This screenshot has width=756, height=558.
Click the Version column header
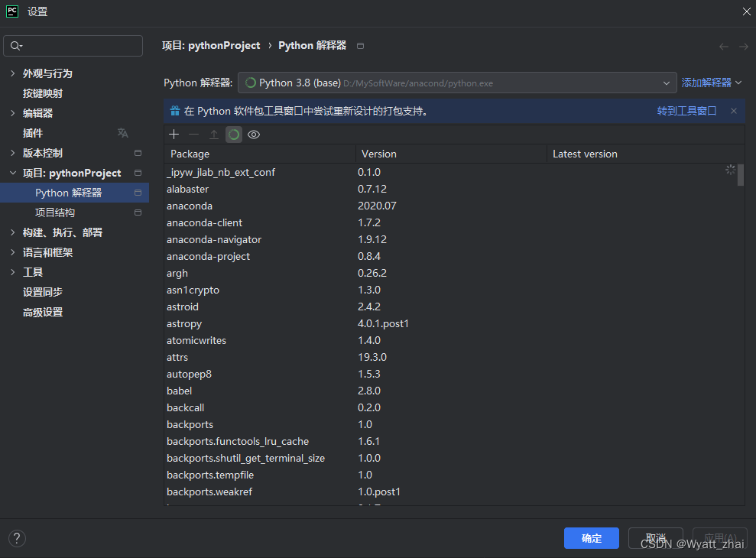451,154
